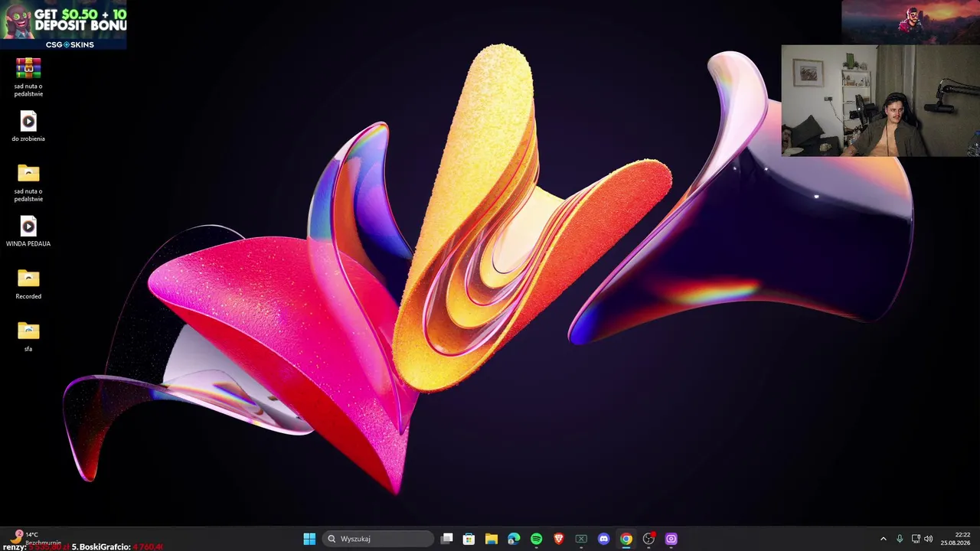Open network status tray icon
Image resolution: width=980 pixels, height=551 pixels.
pyautogui.click(x=916, y=539)
